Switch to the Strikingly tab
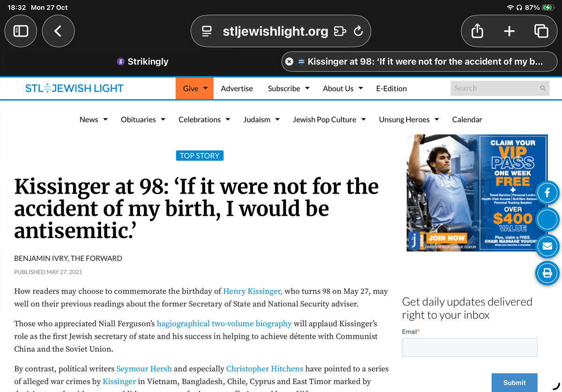 tap(142, 61)
